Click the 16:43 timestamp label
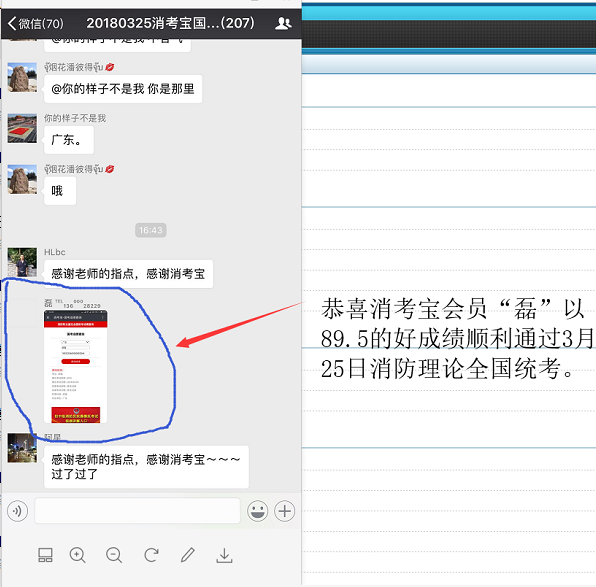Image resolution: width=596 pixels, height=587 pixels. [x=151, y=230]
